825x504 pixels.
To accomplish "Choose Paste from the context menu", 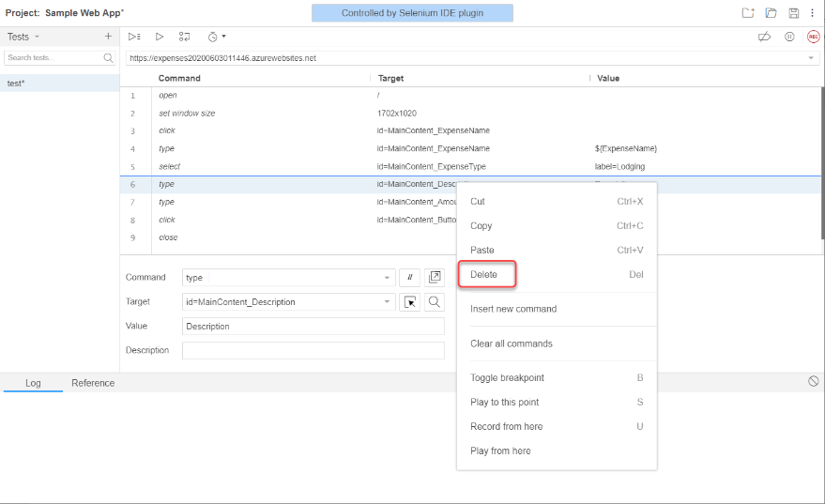I will coord(557,250).
